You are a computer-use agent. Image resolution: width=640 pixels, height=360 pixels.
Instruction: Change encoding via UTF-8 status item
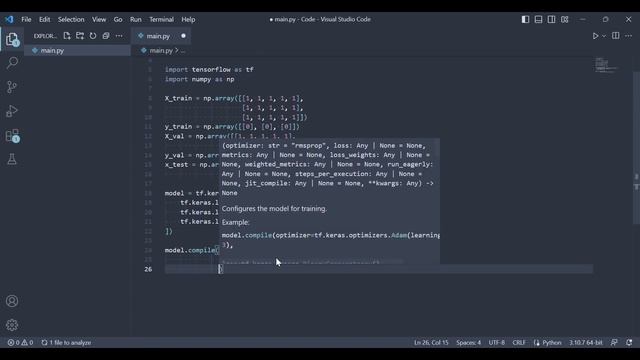tap(497, 342)
